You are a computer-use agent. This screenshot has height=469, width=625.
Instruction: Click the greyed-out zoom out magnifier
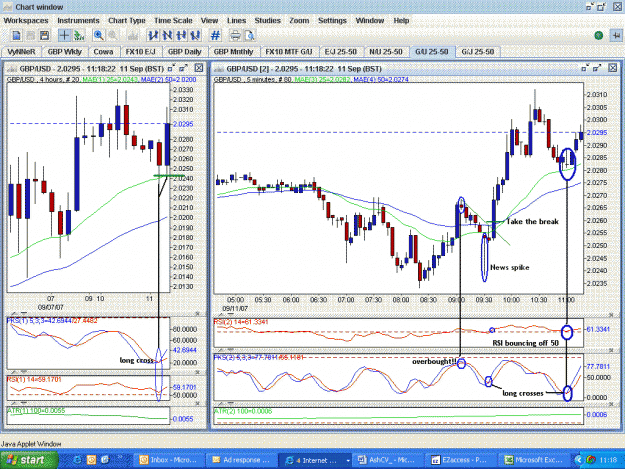tap(113, 35)
